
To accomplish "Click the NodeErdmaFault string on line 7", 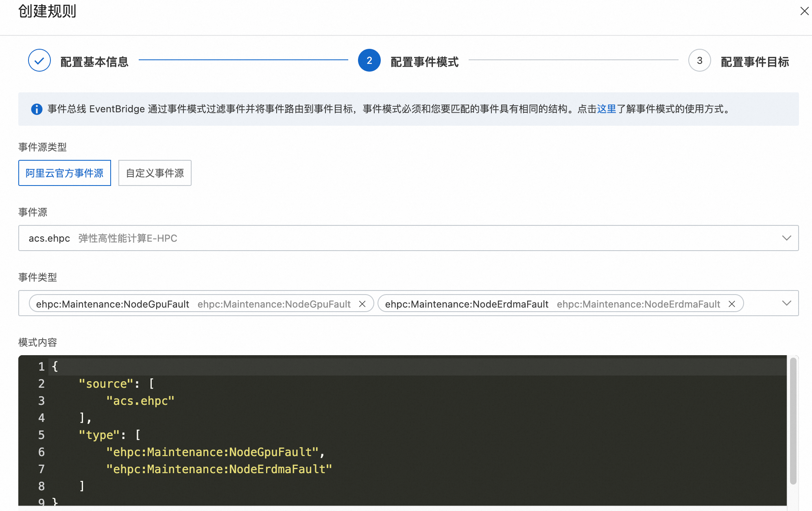I will pos(219,469).
